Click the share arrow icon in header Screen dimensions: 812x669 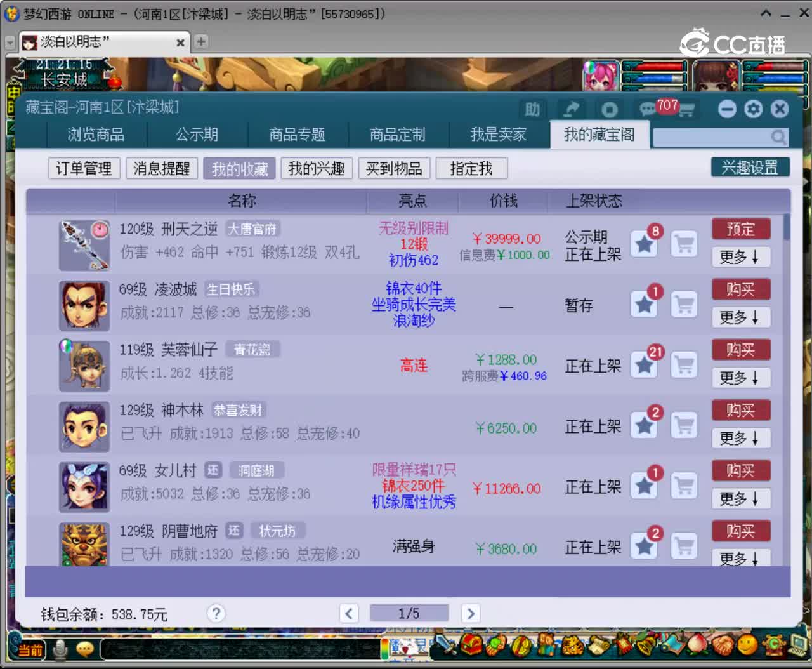click(x=572, y=109)
